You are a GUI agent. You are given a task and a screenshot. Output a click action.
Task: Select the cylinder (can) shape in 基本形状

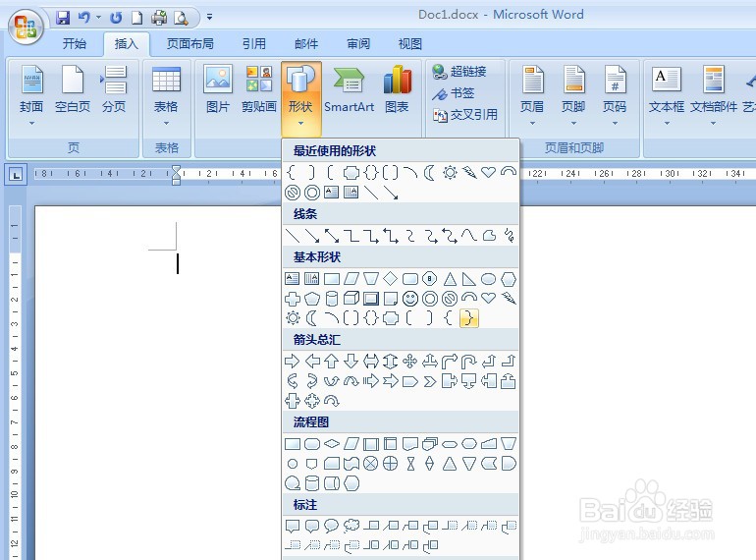332,299
